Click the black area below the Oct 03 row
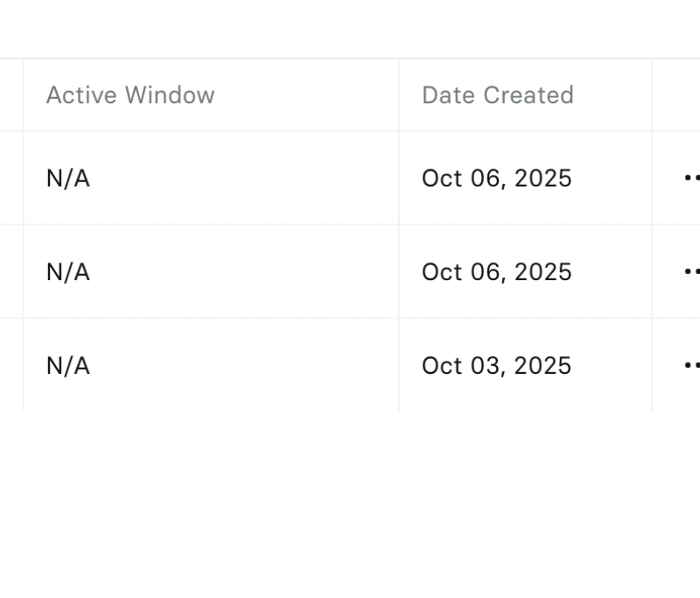The image size is (700, 598). (x=350, y=503)
